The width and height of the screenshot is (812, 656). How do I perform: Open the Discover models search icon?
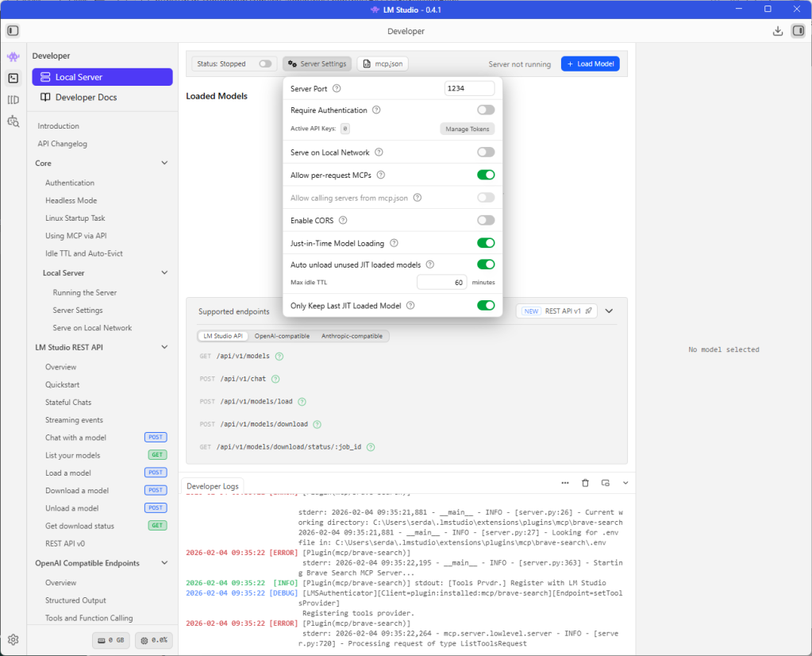pos(12,122)
